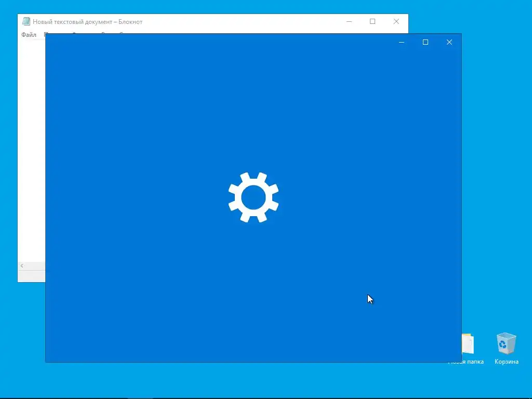Open the Файл menu in Notepad

[29, 35]
